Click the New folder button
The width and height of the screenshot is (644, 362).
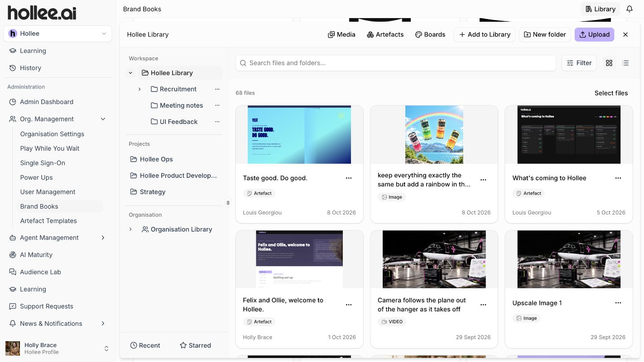pos(545,34)
